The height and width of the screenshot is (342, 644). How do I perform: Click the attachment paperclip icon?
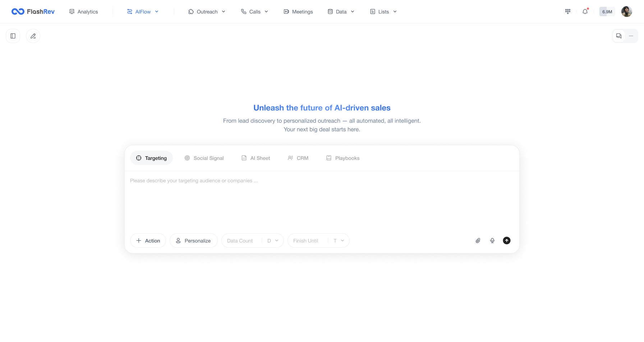point(478,241)
